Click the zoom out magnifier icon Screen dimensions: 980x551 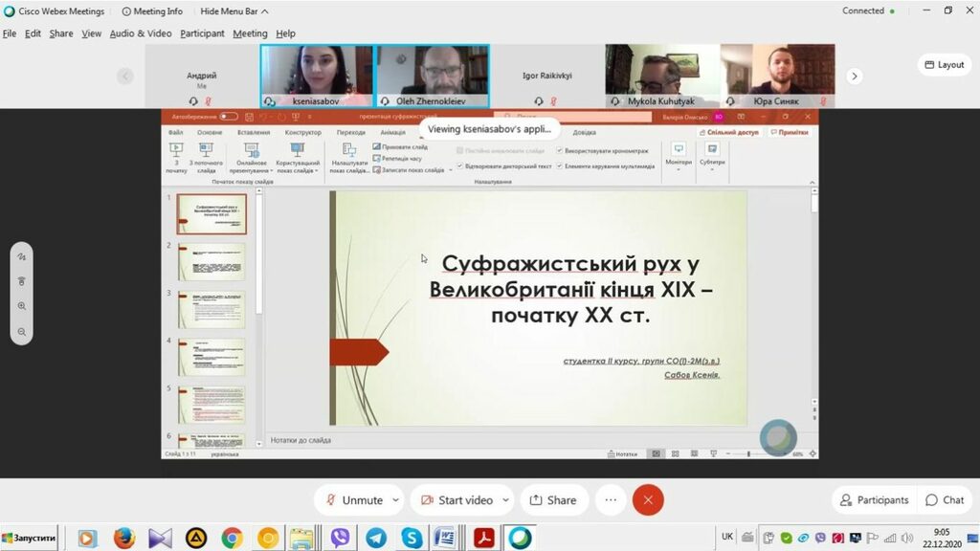coord(21,332)
